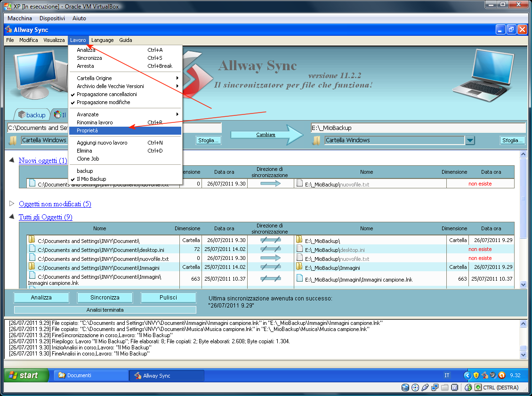Click the Allway Sync system tray icon

[x=485, y=375]
